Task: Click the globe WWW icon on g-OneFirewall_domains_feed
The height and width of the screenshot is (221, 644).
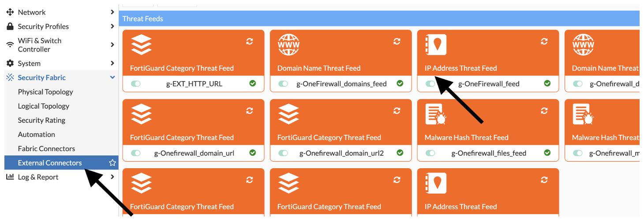Action: click(x=289, y=45)
